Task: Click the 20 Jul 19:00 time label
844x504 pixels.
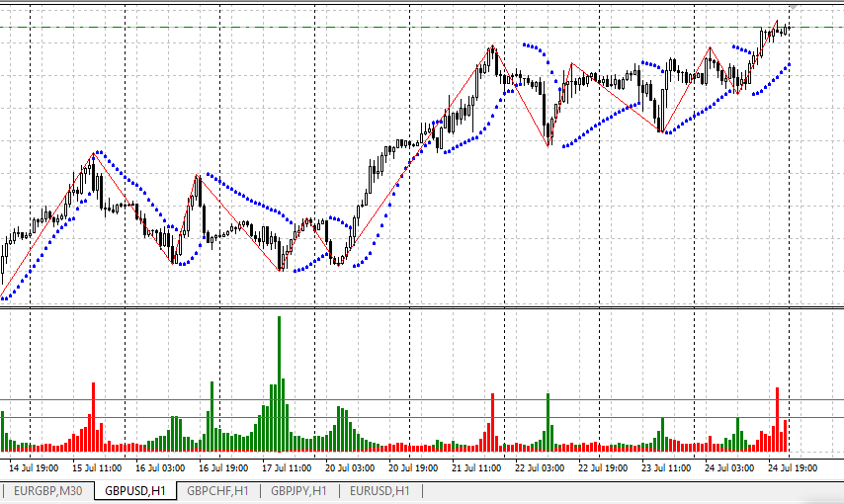Action: [x=413, y=468]
